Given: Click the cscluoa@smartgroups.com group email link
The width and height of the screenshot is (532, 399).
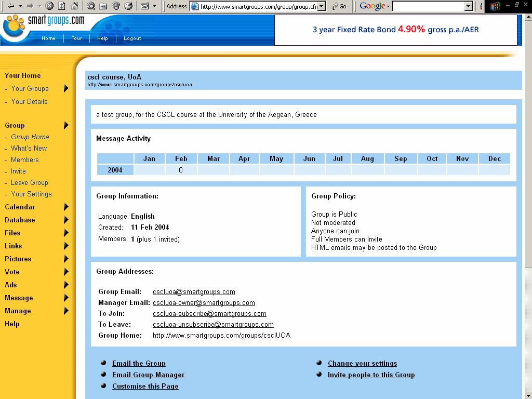Looking at the screenshot, I should tap(194, 292).
